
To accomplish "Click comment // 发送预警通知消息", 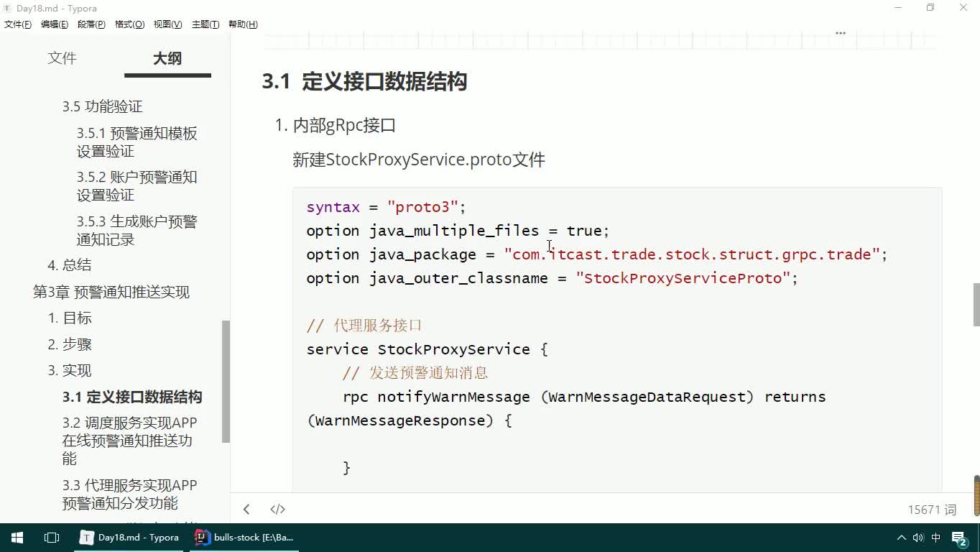I will 415,373.
